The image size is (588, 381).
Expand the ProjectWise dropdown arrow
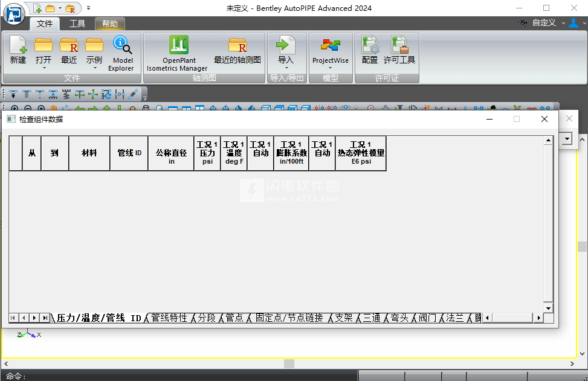tap(331, 68)
